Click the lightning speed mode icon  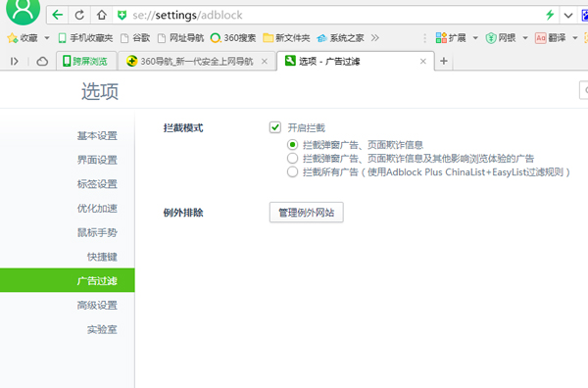pyautogui.click(x=550, y=15)
